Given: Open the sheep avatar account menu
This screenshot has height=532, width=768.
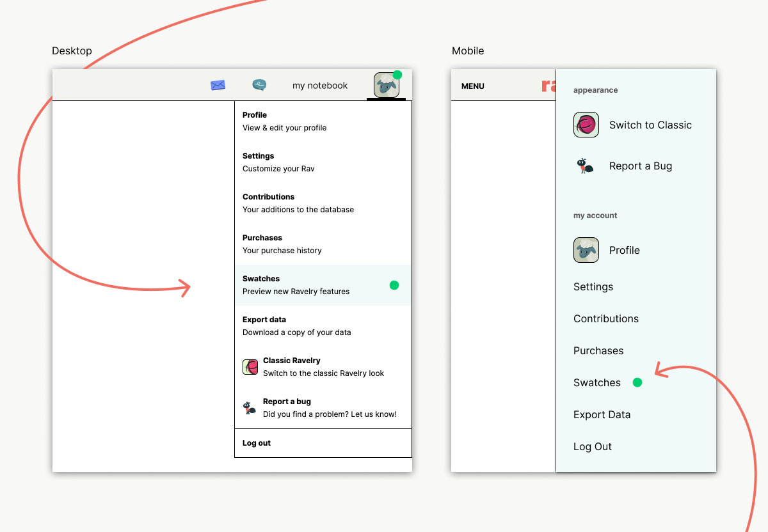Looking at the screenshot, I should 386,88.
